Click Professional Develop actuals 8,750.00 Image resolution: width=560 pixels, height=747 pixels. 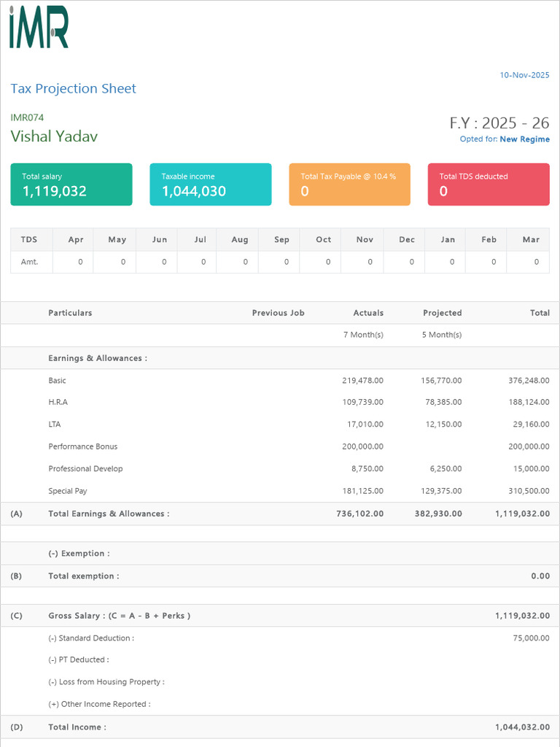pyautogui.click(x=367, y=469)
